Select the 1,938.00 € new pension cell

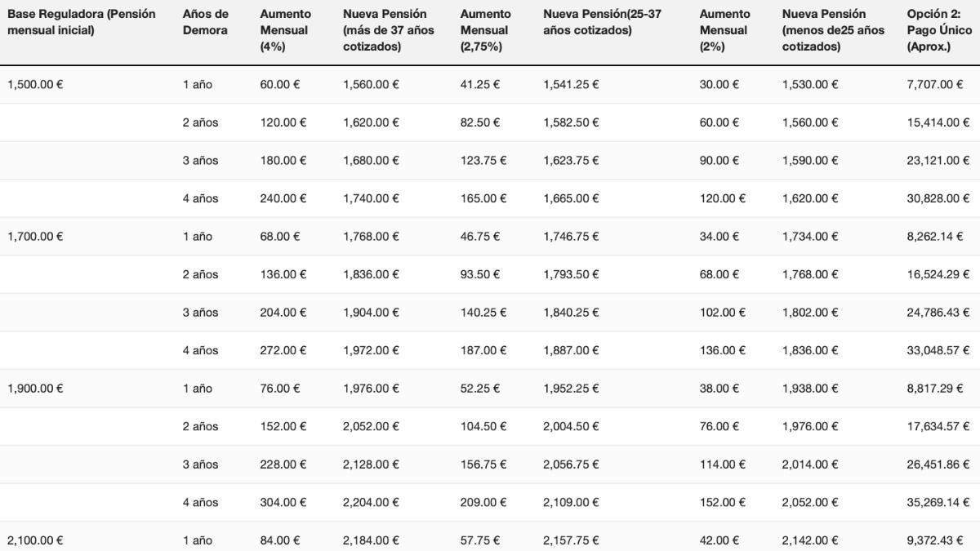click(x=810, y=389)
